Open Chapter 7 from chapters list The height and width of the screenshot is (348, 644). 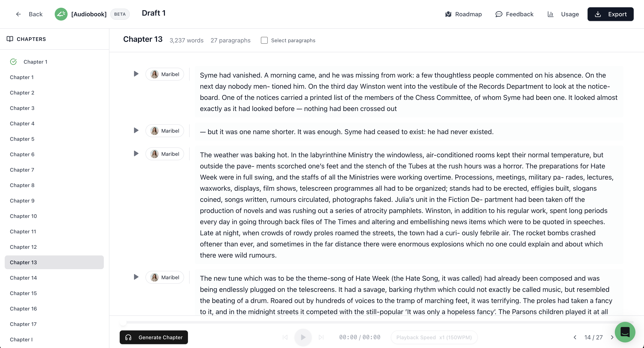point(22,170)
